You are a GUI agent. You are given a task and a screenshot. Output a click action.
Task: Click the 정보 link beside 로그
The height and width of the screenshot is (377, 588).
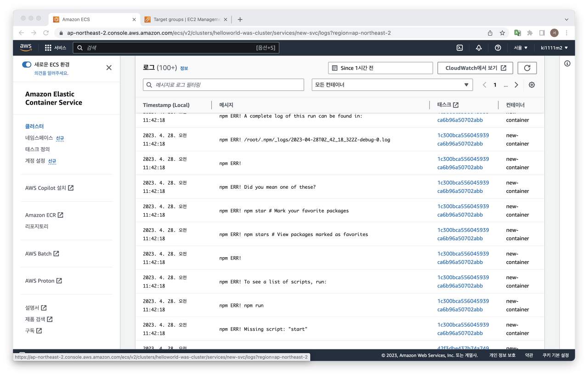click(x=184, y=68)
